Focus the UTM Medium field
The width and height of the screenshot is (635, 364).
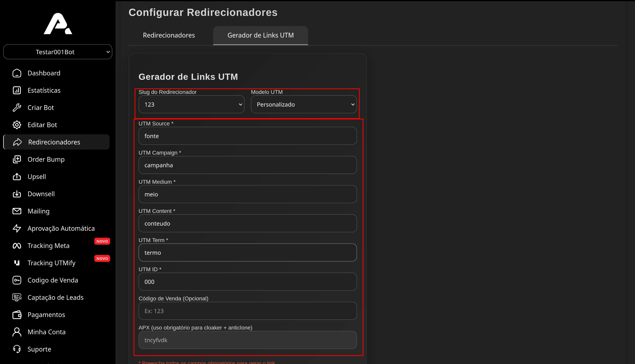point(247,194)
